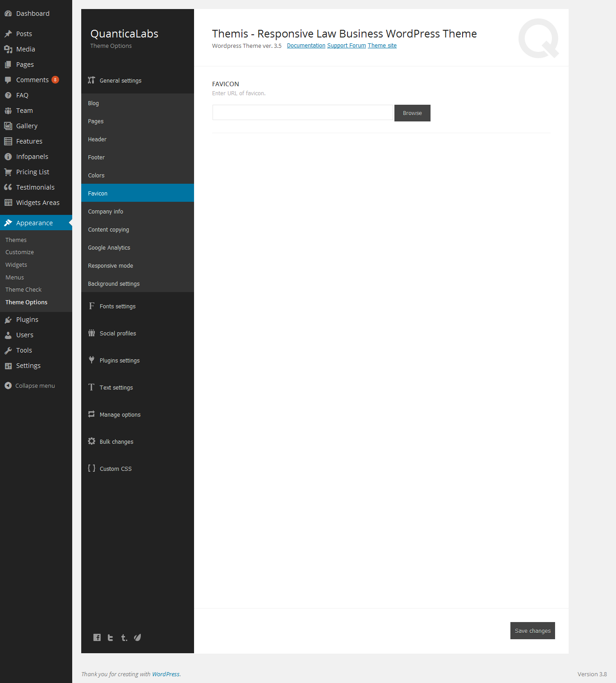Open the Tumblr icon in panel footer
616x683 pixels.
tap(124, 637)
